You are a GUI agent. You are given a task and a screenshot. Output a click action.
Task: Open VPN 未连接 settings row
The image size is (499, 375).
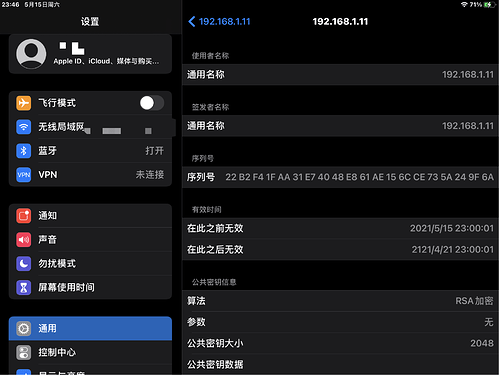[90, 175]
